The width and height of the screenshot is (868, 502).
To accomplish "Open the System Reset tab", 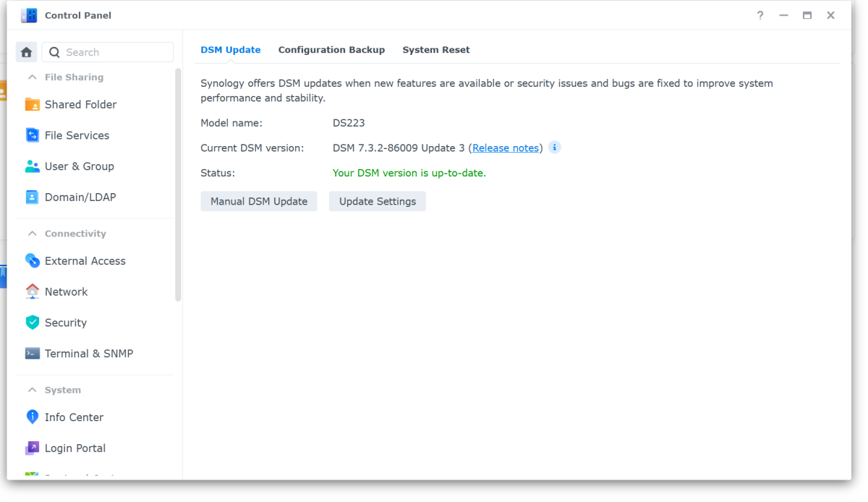I will [436, 50].
